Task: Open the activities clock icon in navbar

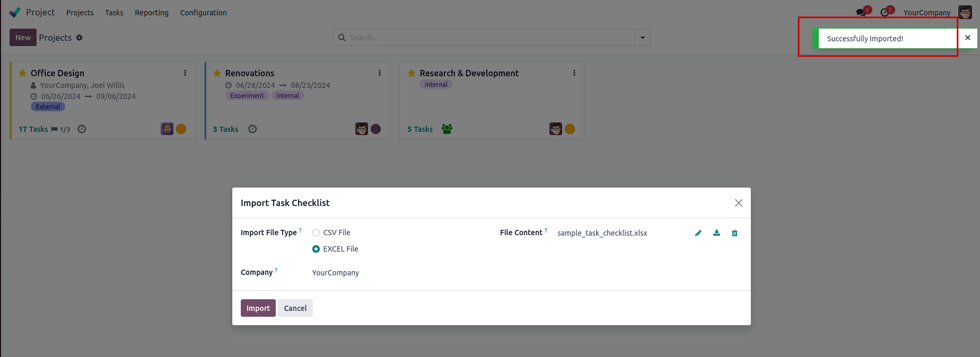Action: (884, 12)
